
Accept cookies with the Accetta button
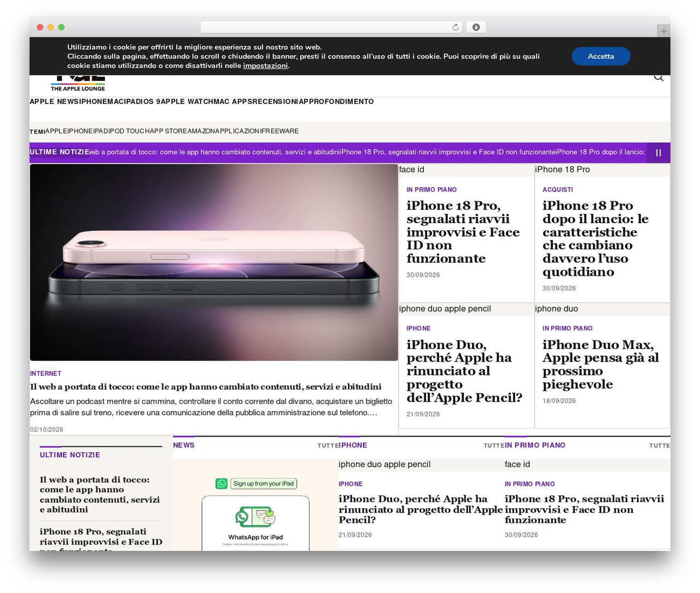coord(601,56)
